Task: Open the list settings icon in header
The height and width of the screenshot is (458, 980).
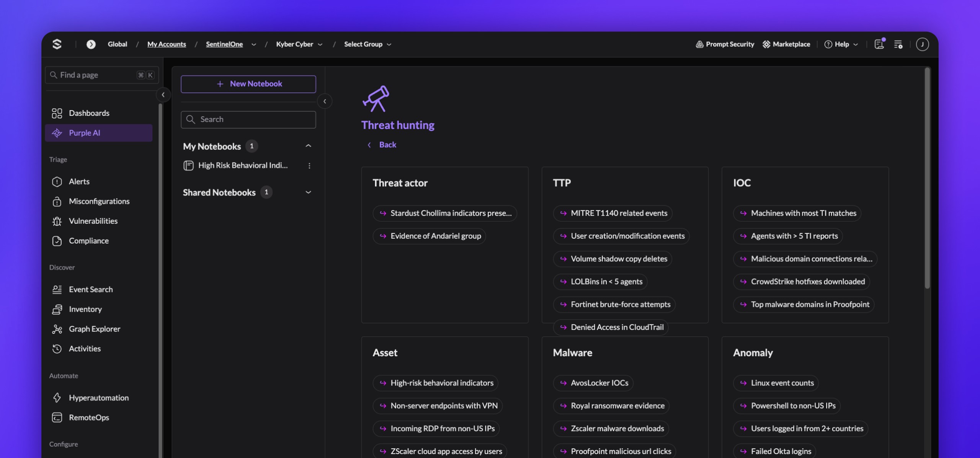Action: [898, 44]
